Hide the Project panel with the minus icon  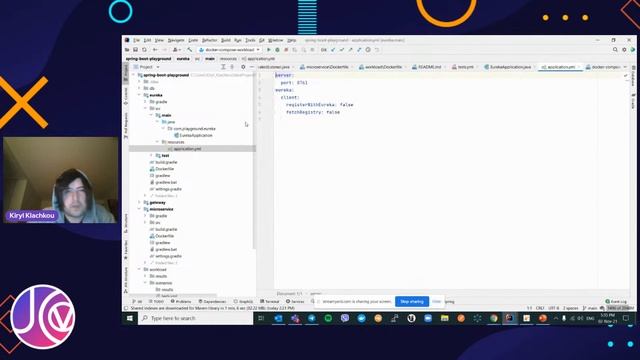click(x=251, y=67)
